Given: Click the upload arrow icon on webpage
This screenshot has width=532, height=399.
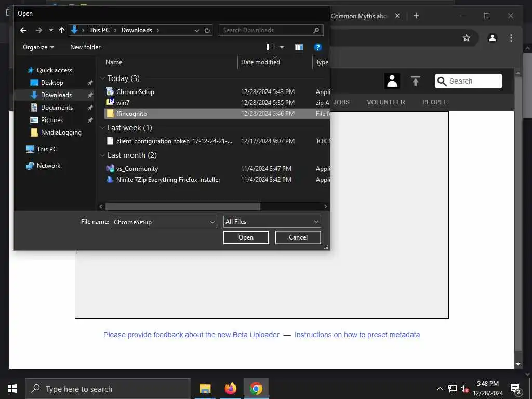Looking at the screenshot, I should 415,81.
